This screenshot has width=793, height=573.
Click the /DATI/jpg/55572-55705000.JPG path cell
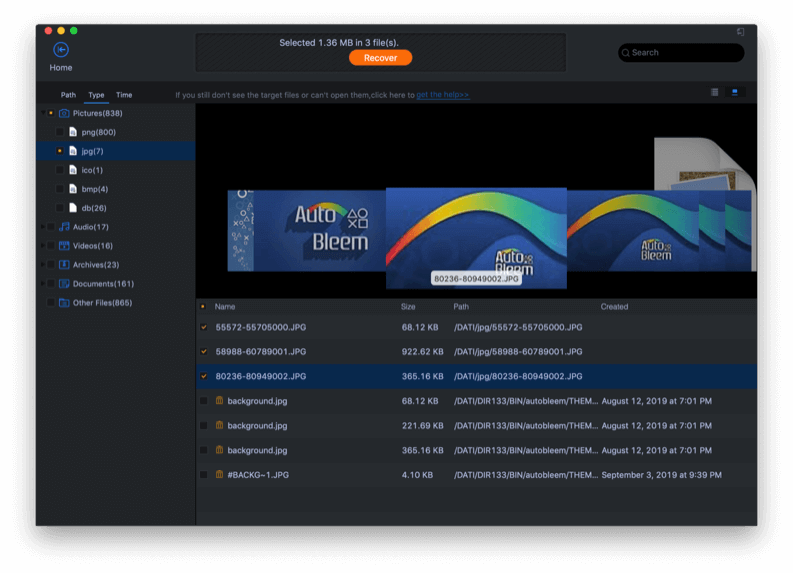pyautogui.click(x=518, y=327)
